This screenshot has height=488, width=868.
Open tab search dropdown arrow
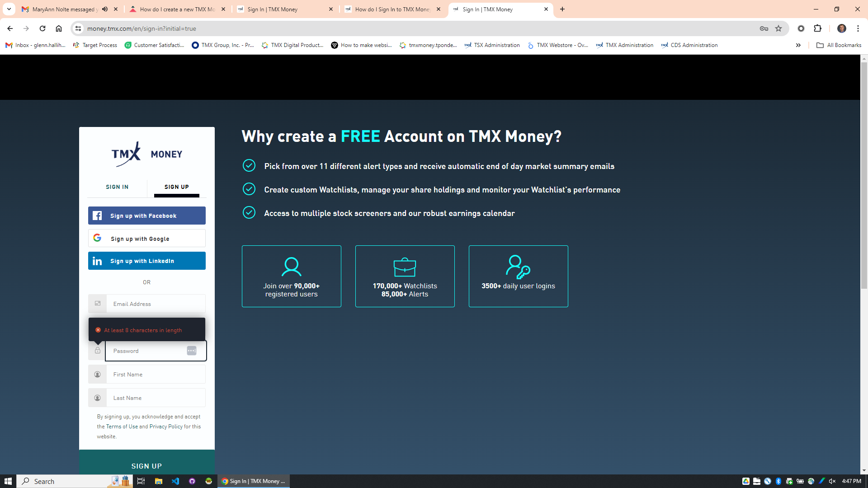pos(9,9)
